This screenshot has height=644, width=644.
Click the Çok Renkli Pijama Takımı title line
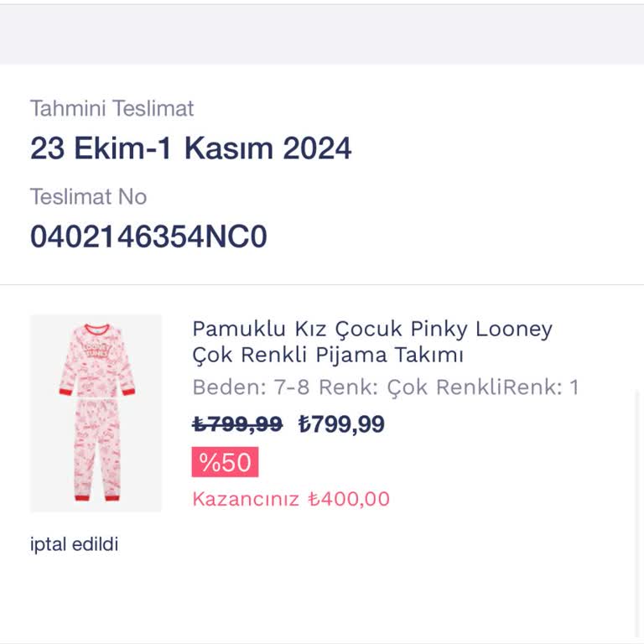(x=328, y=355)
